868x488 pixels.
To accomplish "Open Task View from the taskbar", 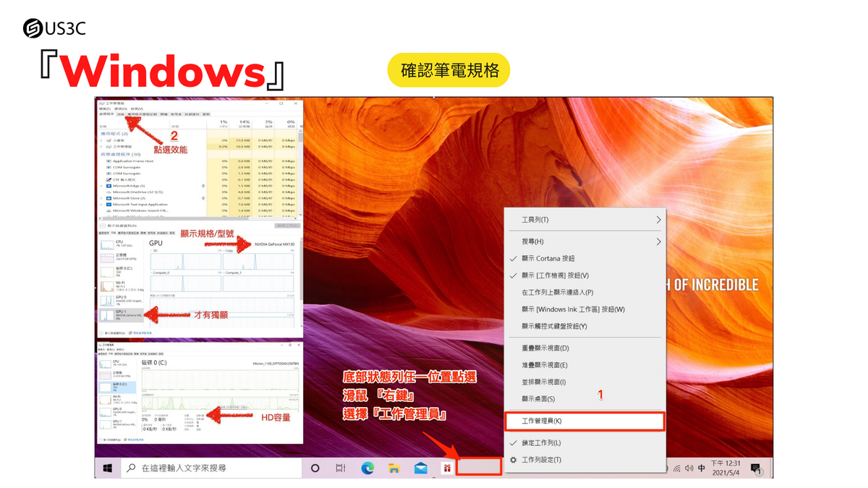I will (x=341, y=468).
